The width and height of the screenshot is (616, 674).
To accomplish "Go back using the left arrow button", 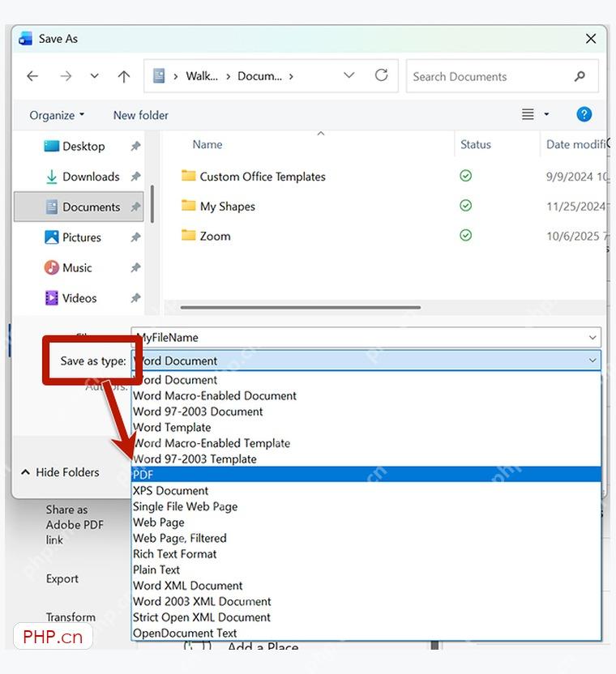I will pos(32,76).
